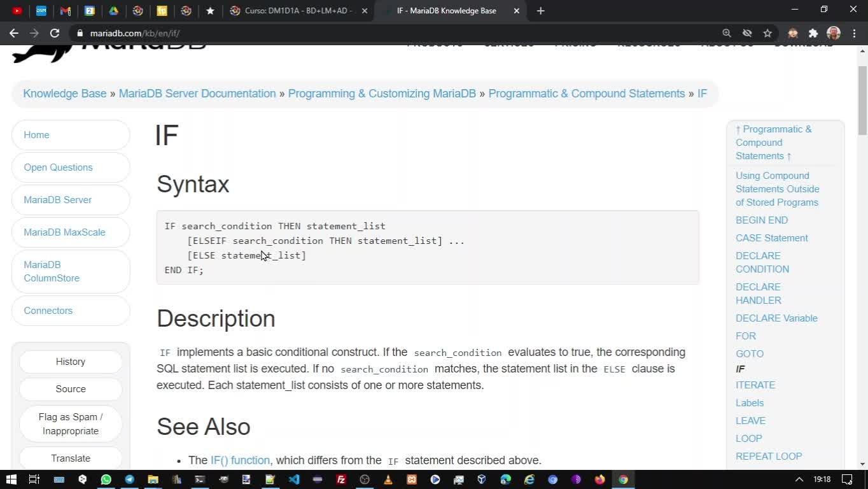The image size is (868, 489).
Task: Launch Visual Studio Code from the taskbar
Action: [293, 479]
